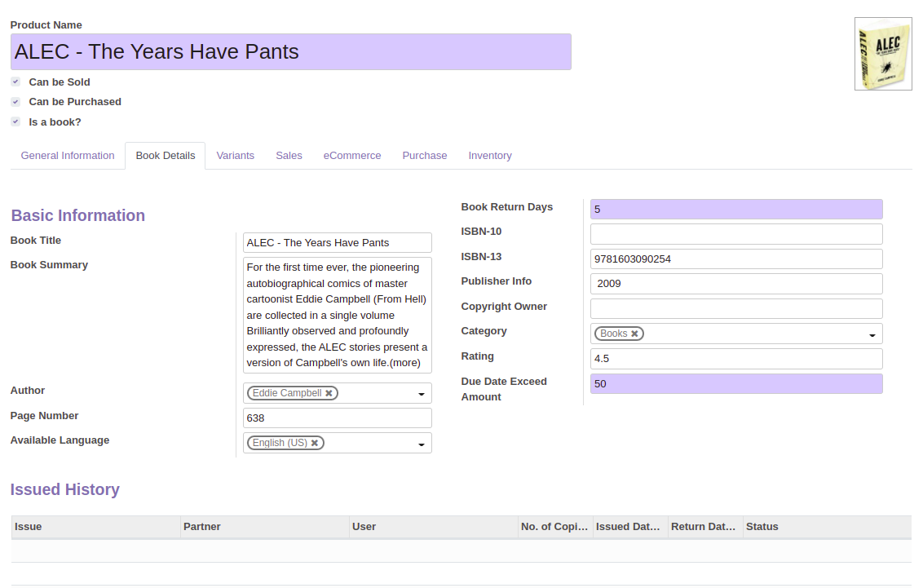Expand the Author dropdown arrow
Screen dimensions: 923x588
(x=422, y=394)
